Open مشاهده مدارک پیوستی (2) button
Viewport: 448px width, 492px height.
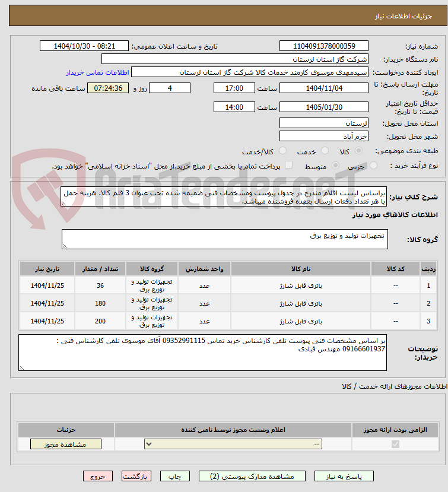(x=252, y=477)
